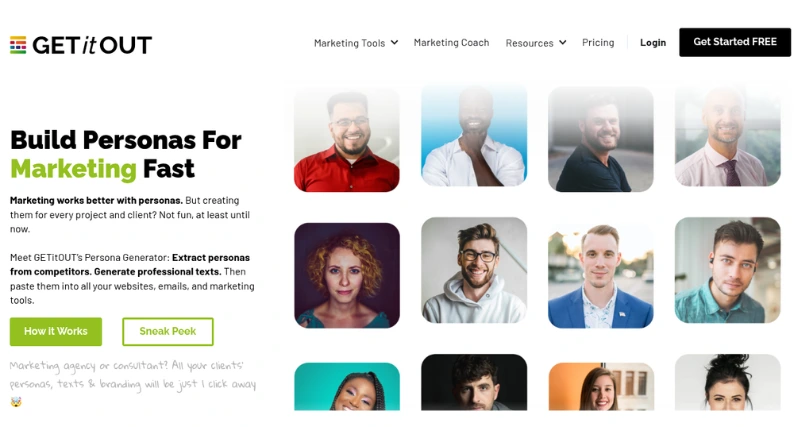The image size is (800, 427).
Task: Open the Pricing page
Action: (x=598, y=42)
